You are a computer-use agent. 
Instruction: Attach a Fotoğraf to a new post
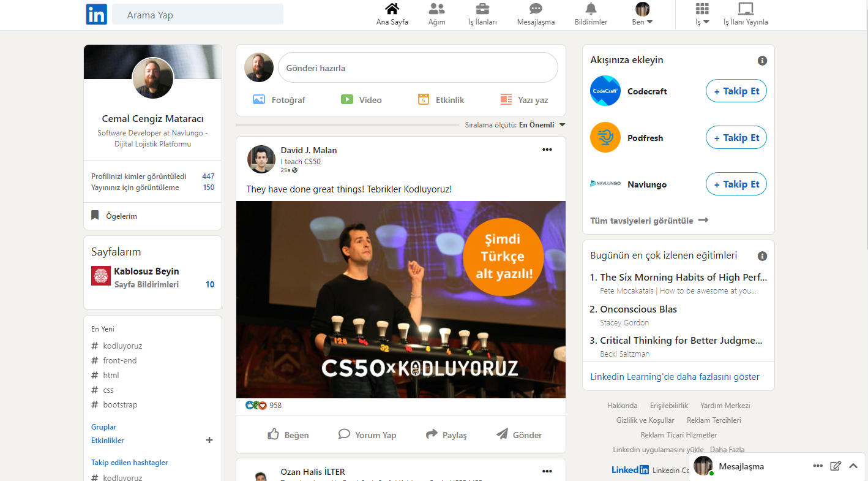click(x=279, y=99)
